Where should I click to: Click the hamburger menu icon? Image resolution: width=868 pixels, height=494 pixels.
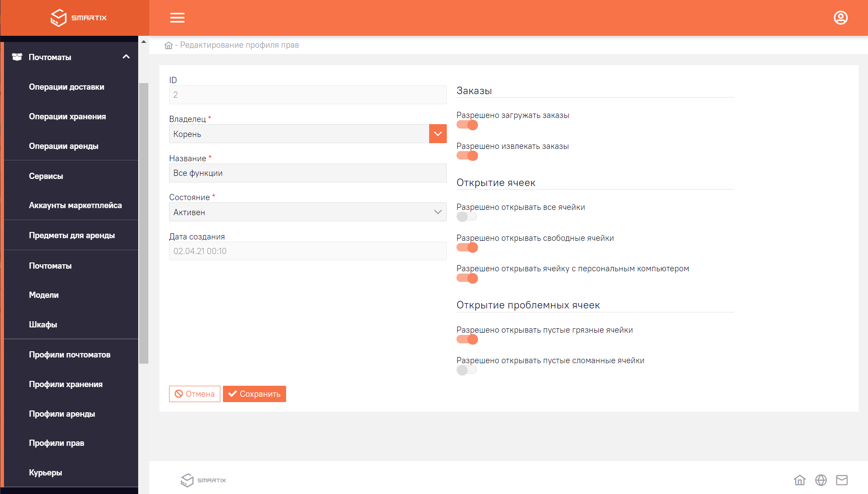click(x=177, y=17)
